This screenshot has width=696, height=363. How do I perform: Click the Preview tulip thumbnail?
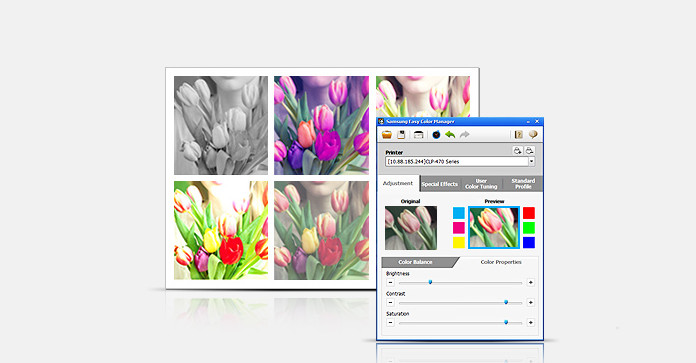pos(494,227)
